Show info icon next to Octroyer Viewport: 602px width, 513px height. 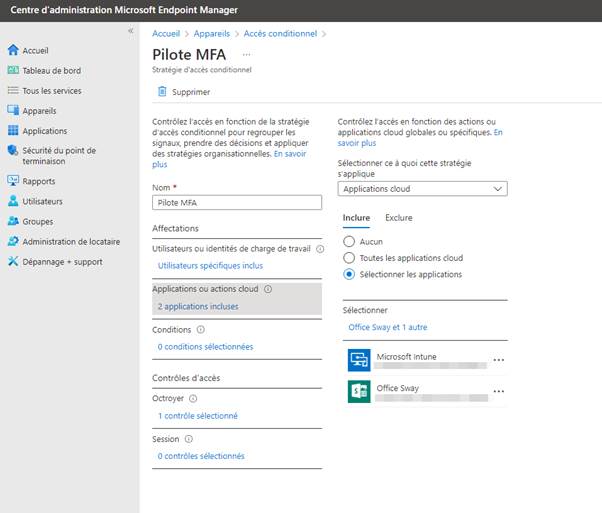coord(193,399)
